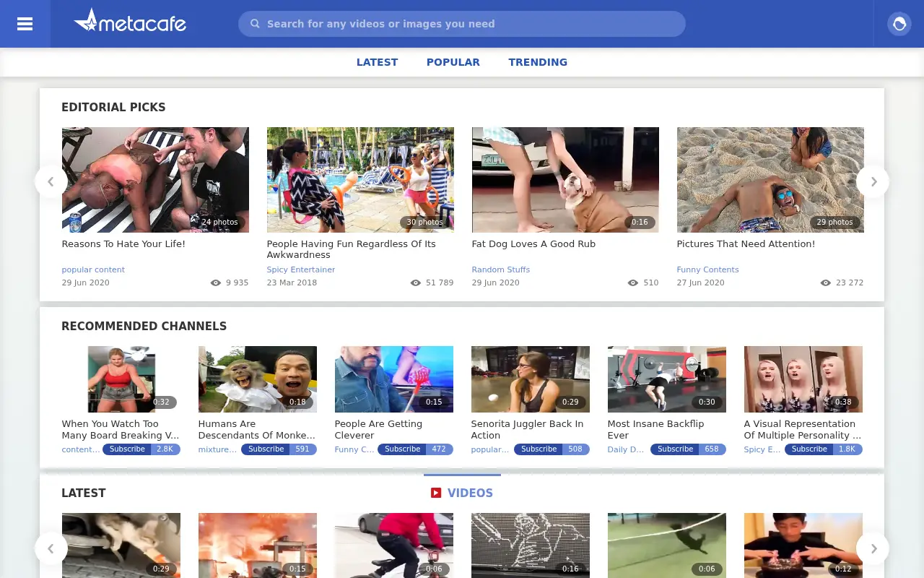Image resolution: width=924 pixels, height=578 pixels.
Task: Open 'popular content' channel link under Reasons
Action: pyautogui.click(x=93, y=269)
